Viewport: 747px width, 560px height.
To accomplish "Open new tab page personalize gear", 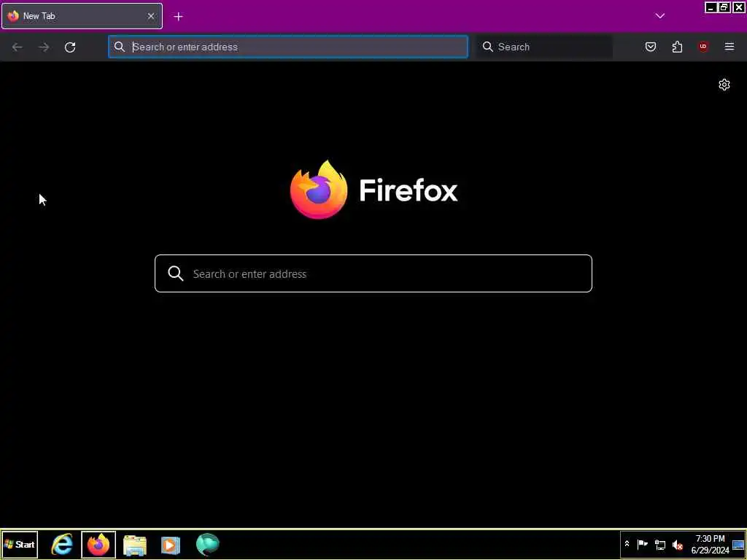I will (724, 85).
